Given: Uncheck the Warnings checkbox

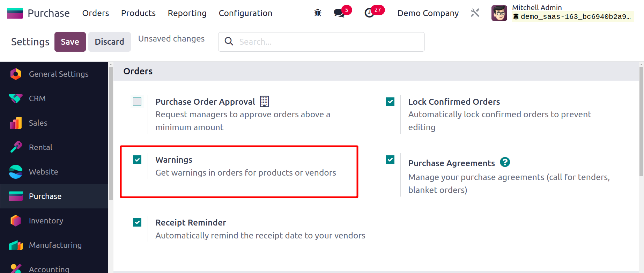Looking at the screenshot, I should 137,160.
